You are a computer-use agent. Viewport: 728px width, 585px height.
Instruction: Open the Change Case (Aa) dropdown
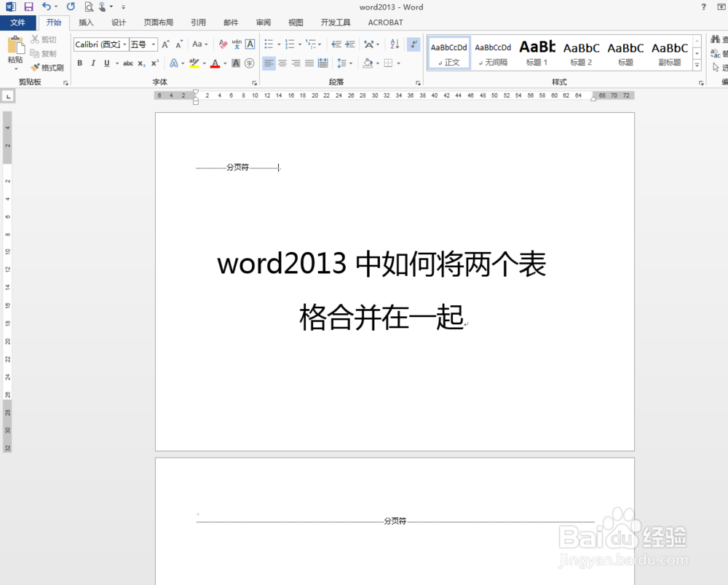(x=200, y=44)
